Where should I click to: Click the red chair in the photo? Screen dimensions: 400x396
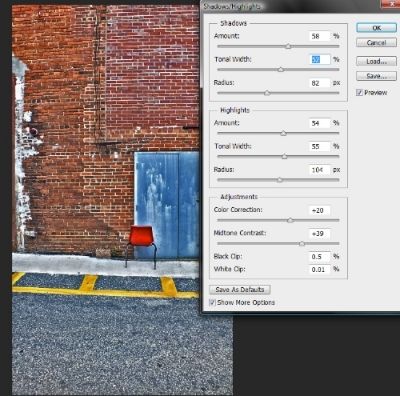click(141, 246)
